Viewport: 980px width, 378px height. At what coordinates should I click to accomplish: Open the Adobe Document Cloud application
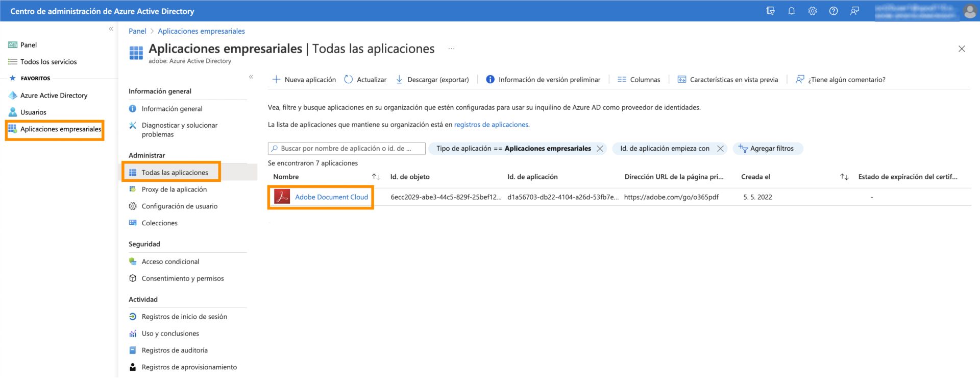tap(331, 197)
